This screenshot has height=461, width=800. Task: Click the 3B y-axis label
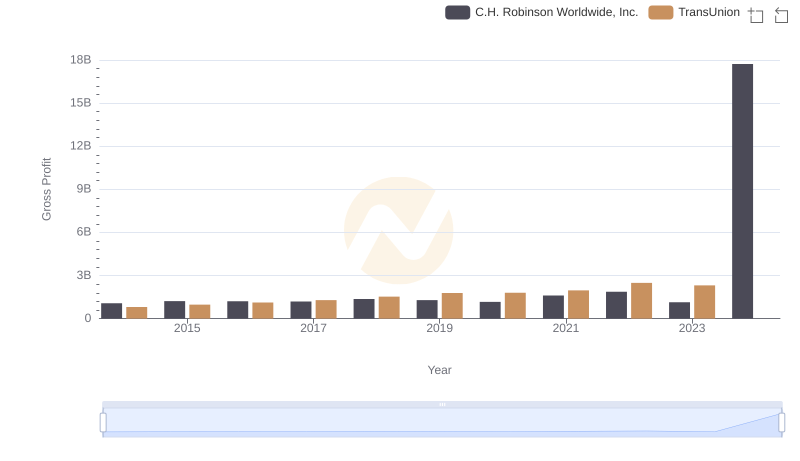pos(84,275)
